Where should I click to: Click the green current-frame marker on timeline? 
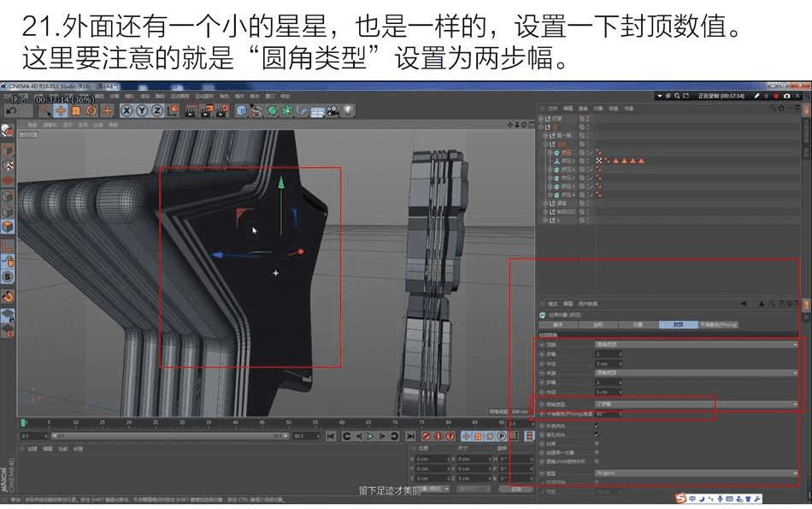[x=23, y=423]
